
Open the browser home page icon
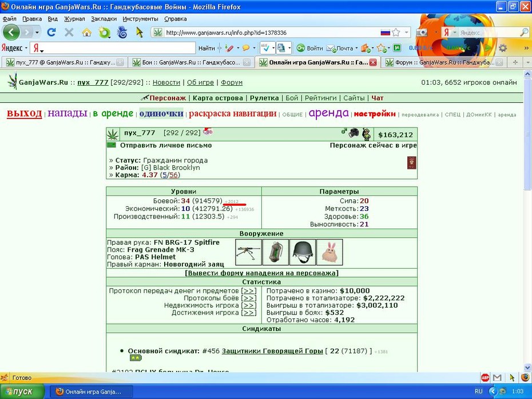point(87,33)
